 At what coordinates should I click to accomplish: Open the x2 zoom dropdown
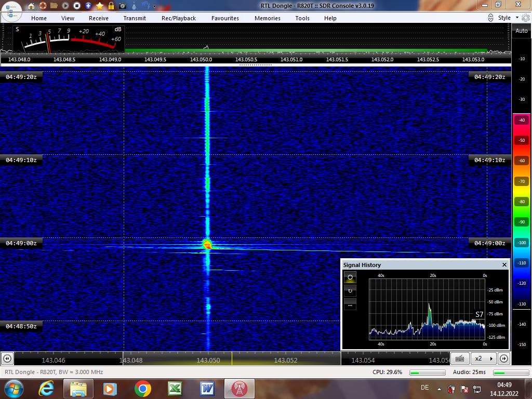click(484, 358)
